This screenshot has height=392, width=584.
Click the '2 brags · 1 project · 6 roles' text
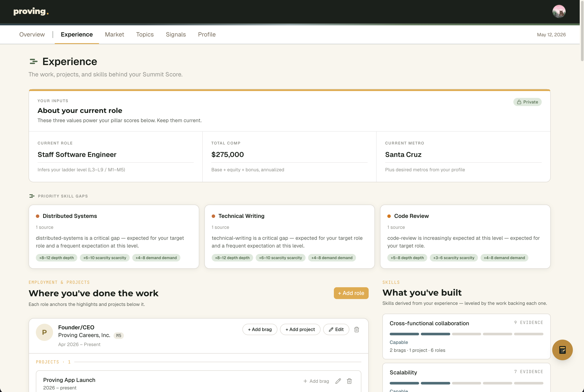tap(417, 350)
